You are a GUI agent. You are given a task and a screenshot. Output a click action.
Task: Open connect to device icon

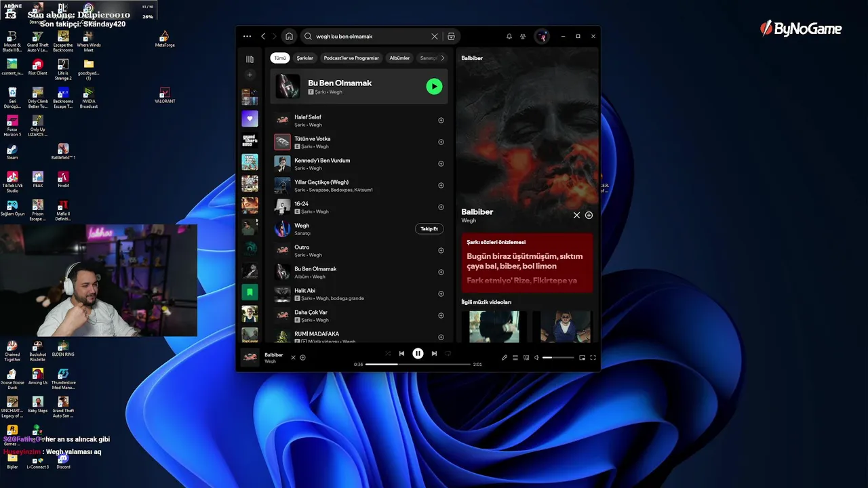coord(526,358)
